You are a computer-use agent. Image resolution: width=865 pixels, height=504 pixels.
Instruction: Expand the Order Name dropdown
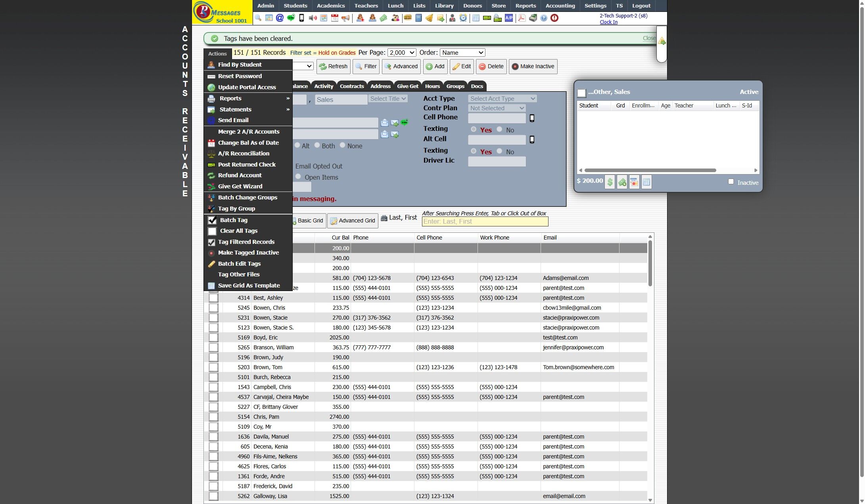point(462,52)
